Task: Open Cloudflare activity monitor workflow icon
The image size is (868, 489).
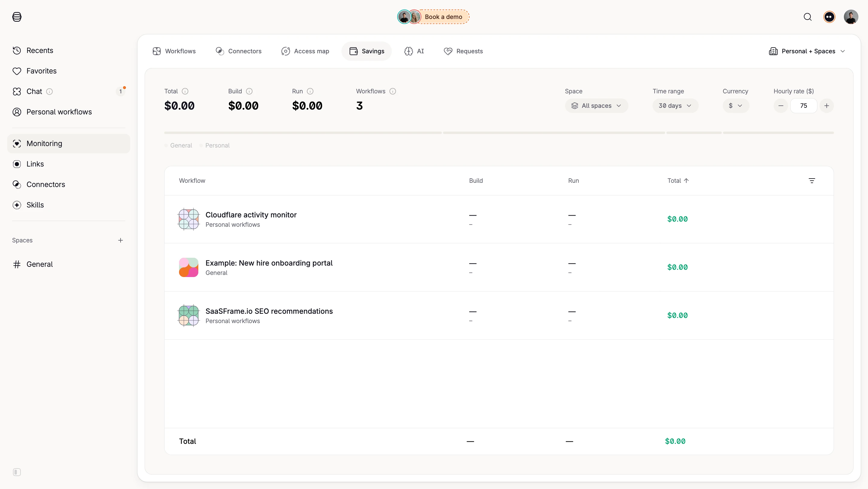Action: tap(189, 219)
